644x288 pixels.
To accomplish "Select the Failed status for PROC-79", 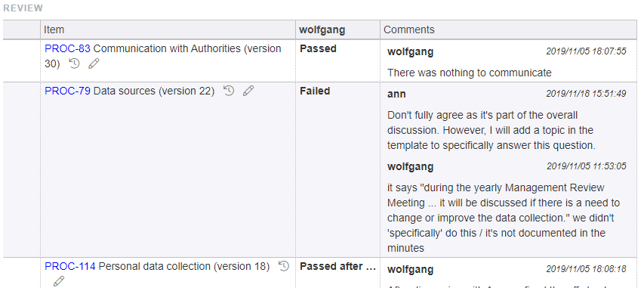I will [315, 91].
